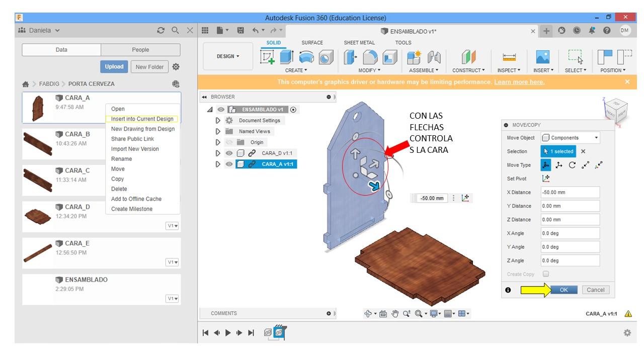Activate the Fillet tool
Viewport: 644px width, 362px height.
click(x=370, y=57)
